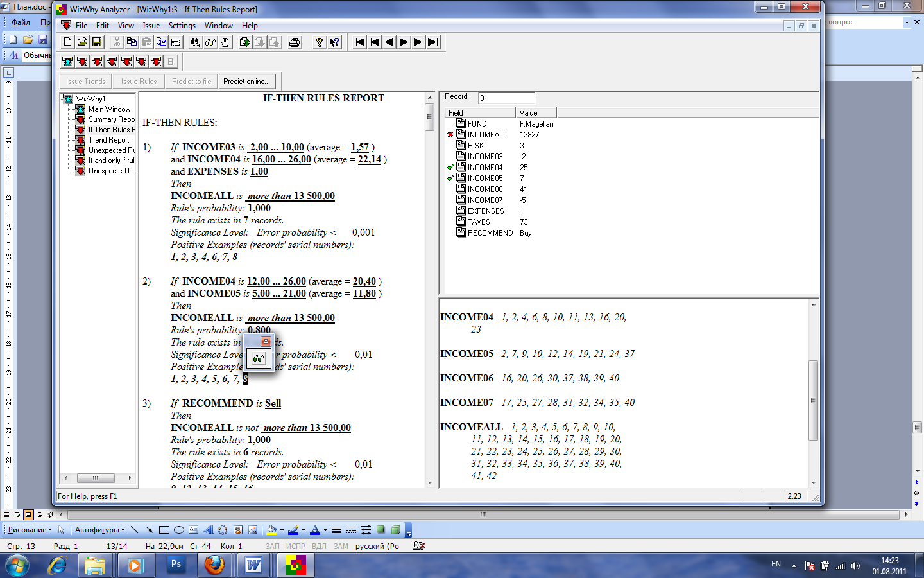The image size is (924, 578).
Task: Click the Issue Rules button
Action: click(139, 82)
